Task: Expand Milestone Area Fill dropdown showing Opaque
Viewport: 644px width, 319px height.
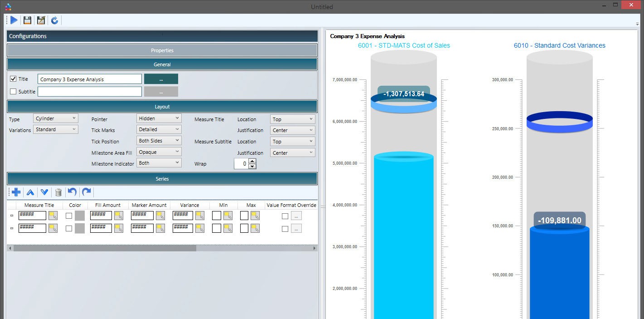Action: pyautogui.click(x=159, y=152)
